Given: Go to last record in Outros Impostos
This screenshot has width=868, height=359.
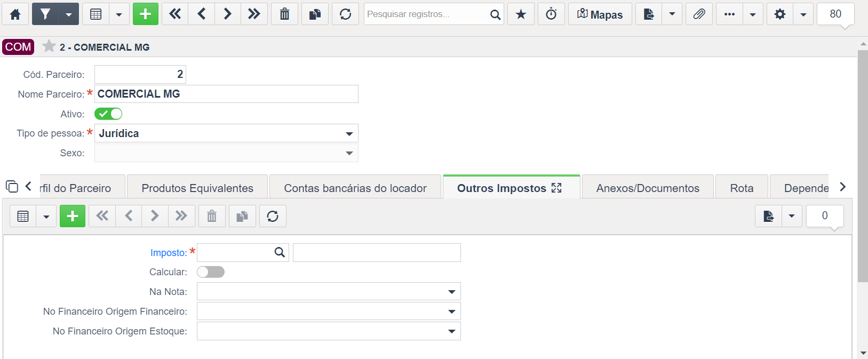Looking at the screenshot, I should pyautogui.click(x=181, y=216).
